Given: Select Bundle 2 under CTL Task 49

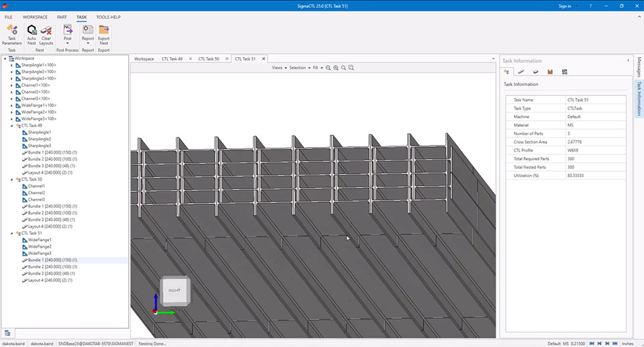Looking at the screenshot, I should 52,159.
